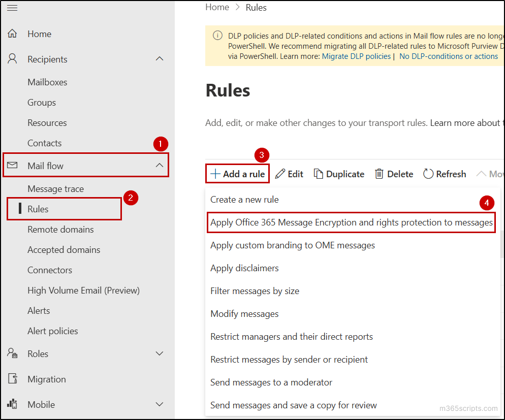
Task: Select the Duplicate rule icon
Action: click(318, 174)
